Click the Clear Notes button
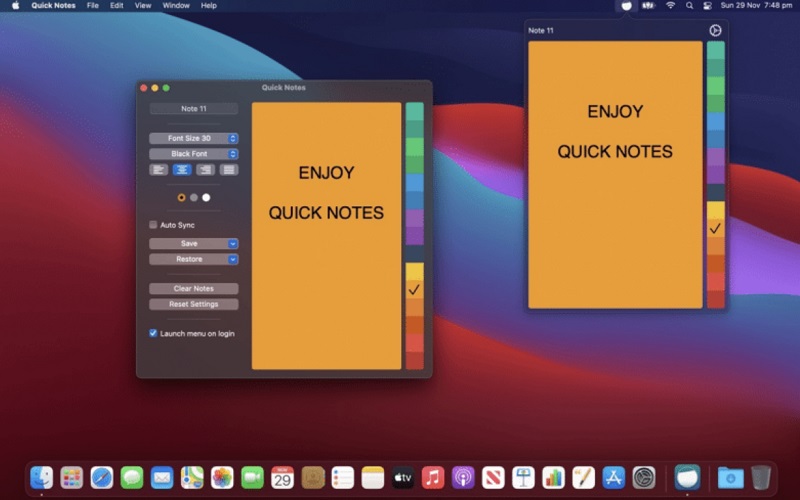The height and width of the screenshot is (500, 800). (193, 289)
